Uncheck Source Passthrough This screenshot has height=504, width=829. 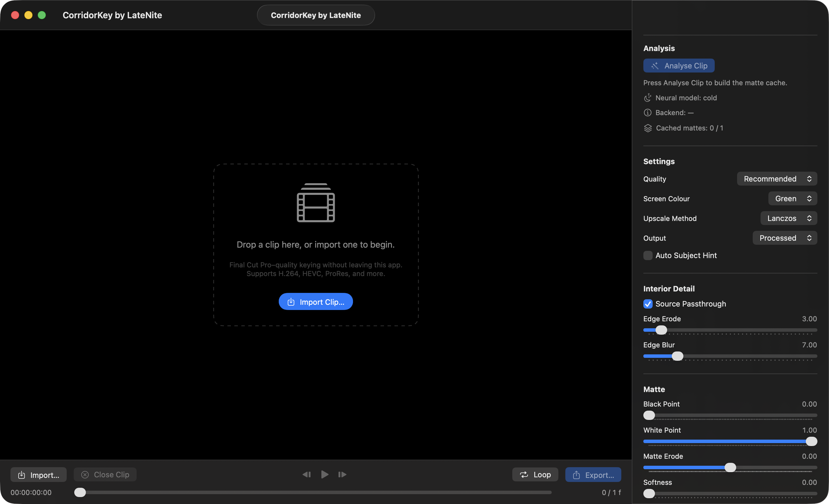(x=648, y=304)
